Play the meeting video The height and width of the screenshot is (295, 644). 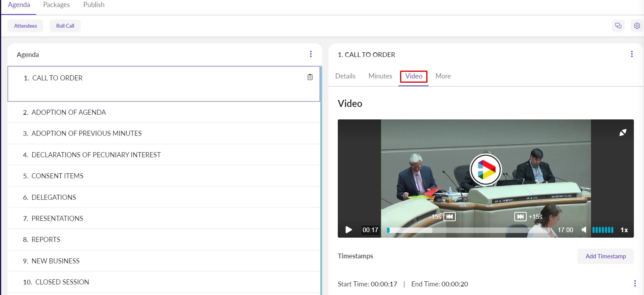point(349,230)
